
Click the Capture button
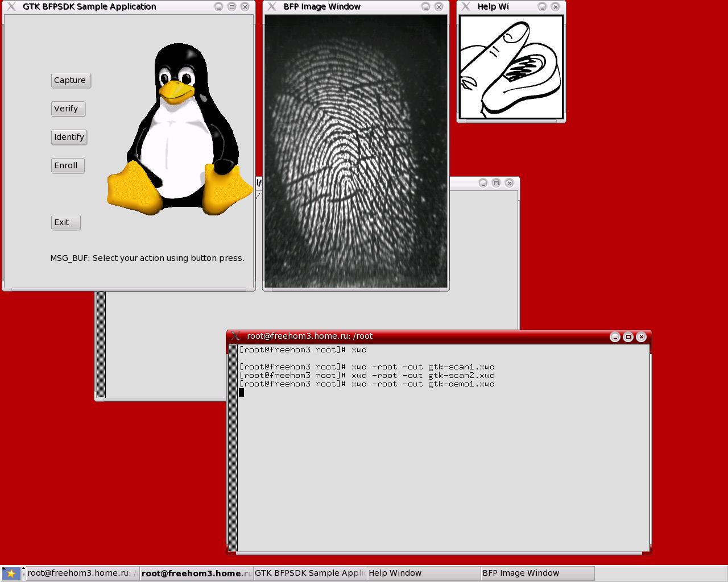pos(71,81)
